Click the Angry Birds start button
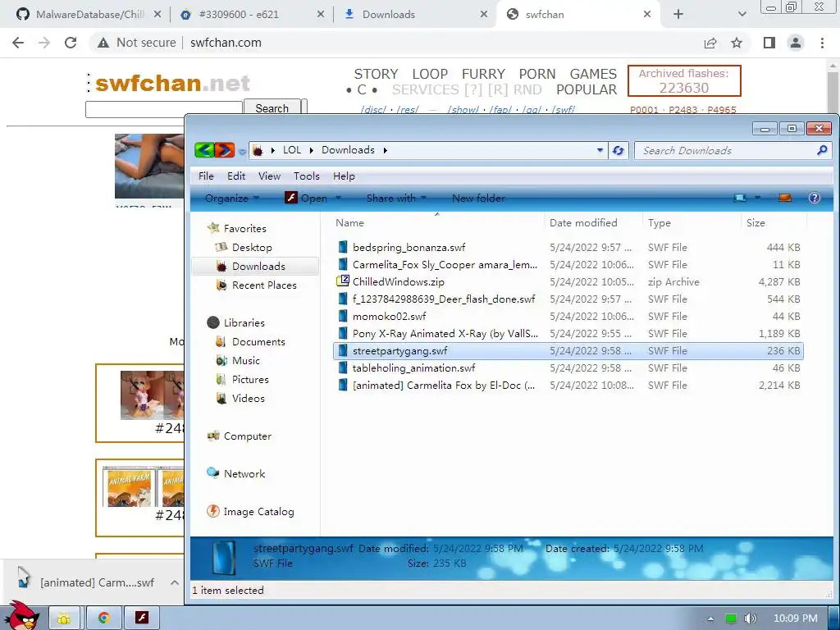This screenshot has width=840, height=630. pyautogui.click(x=21, y=617)
